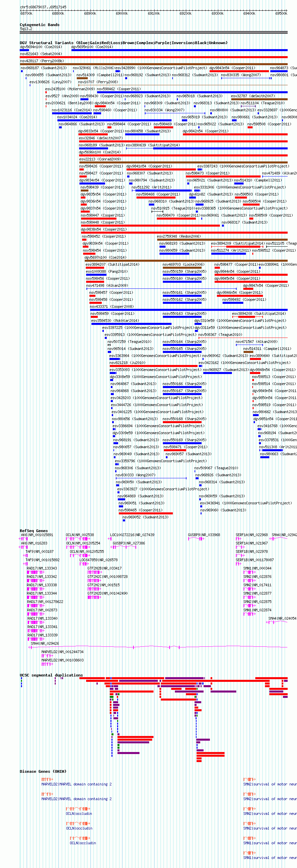Click the chr5:68679037..69517145 coordinates label
The height and width of the screenshot is (868, 297).
point(43,7)
